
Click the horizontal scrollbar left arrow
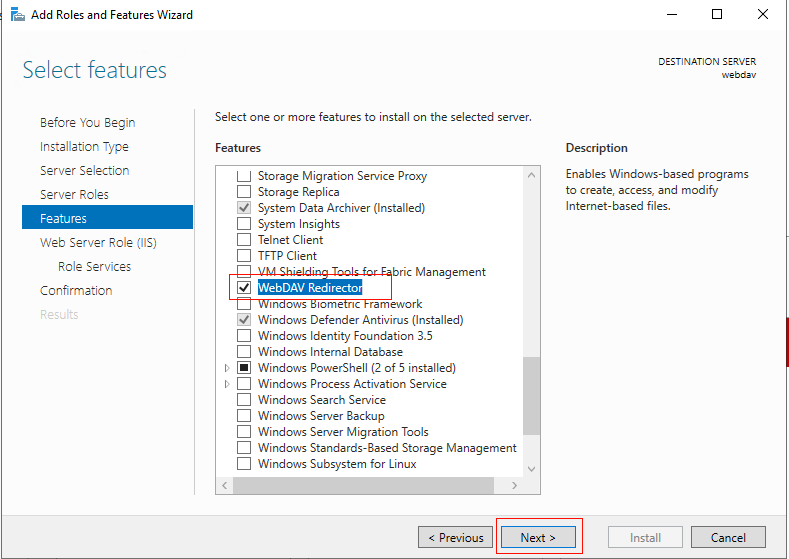tap(224, 486)
